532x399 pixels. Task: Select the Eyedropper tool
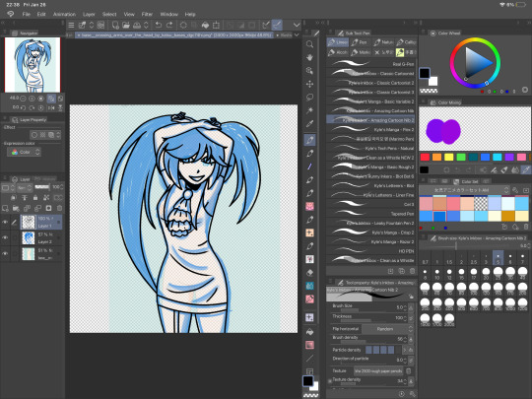[x=309, y=124]
